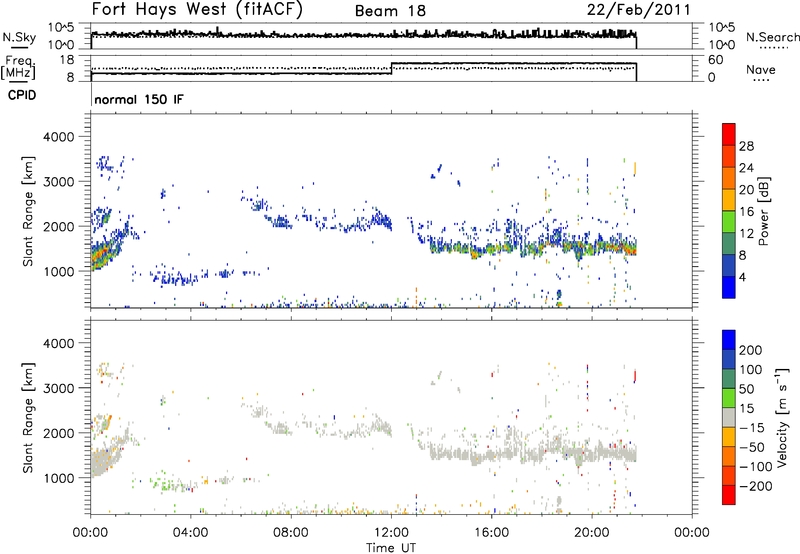Click the '-50' tick on the Velocity colorbar
This screenshot has width=800, height=554.
pyautogui.click(x=752, y=447)
